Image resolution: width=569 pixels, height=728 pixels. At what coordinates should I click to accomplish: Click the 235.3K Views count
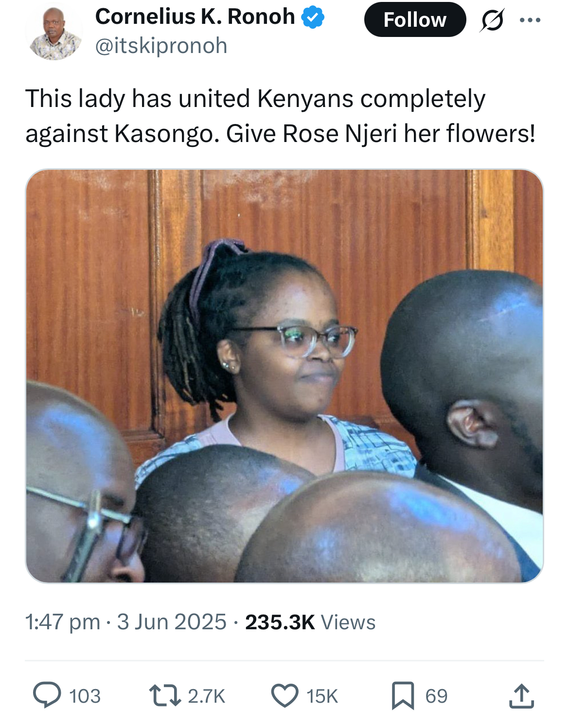[310, 622]
